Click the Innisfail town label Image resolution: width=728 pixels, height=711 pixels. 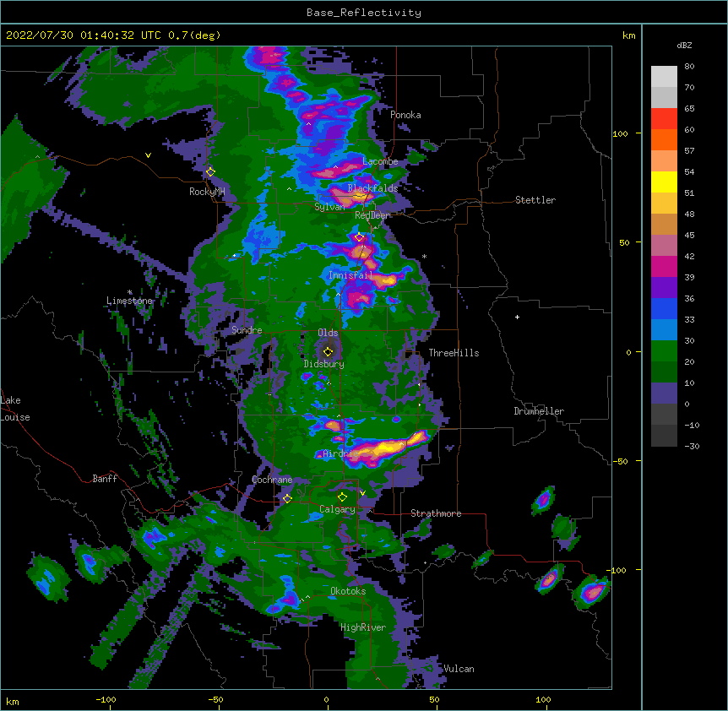click(x=350, y=275)
